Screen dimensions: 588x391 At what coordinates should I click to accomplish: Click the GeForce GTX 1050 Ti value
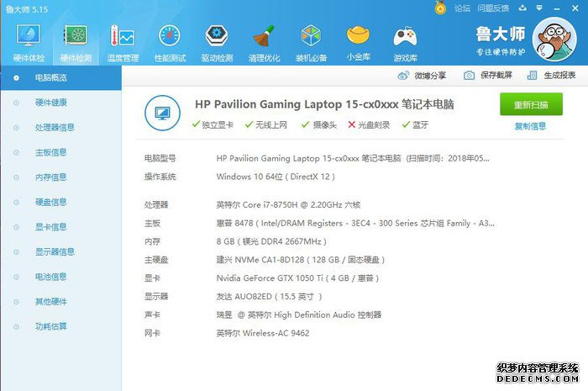[x=297, y=278]
